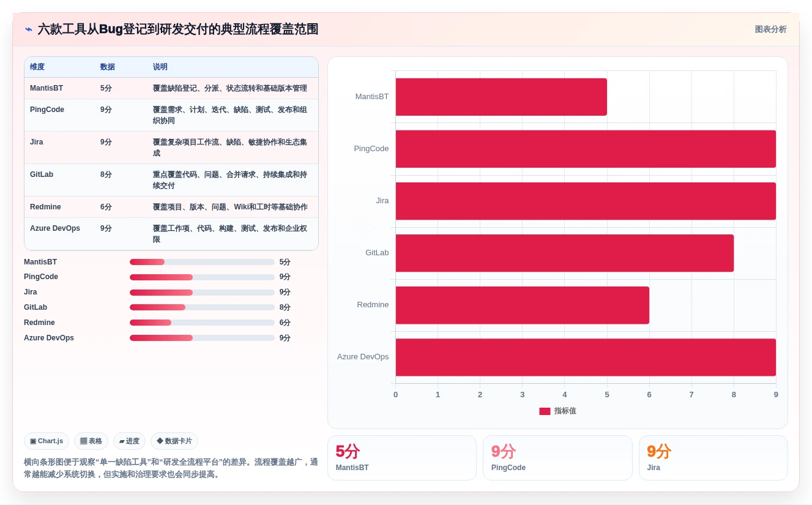Select the 表格 tag chip

coord(91,441)
